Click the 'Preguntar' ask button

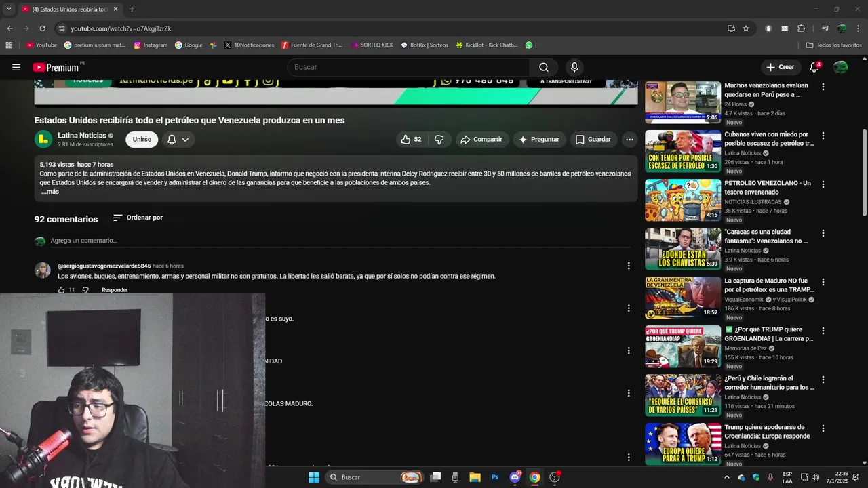pos(539,140)
